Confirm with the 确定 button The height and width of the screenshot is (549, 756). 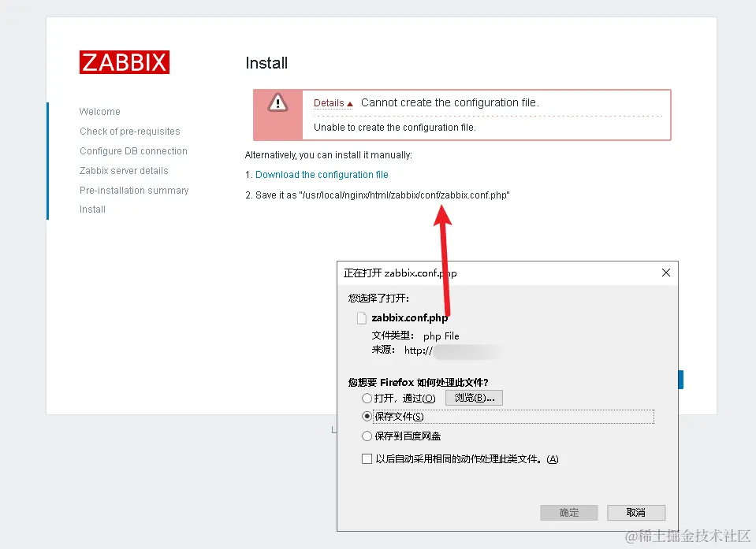click(569, 513)
